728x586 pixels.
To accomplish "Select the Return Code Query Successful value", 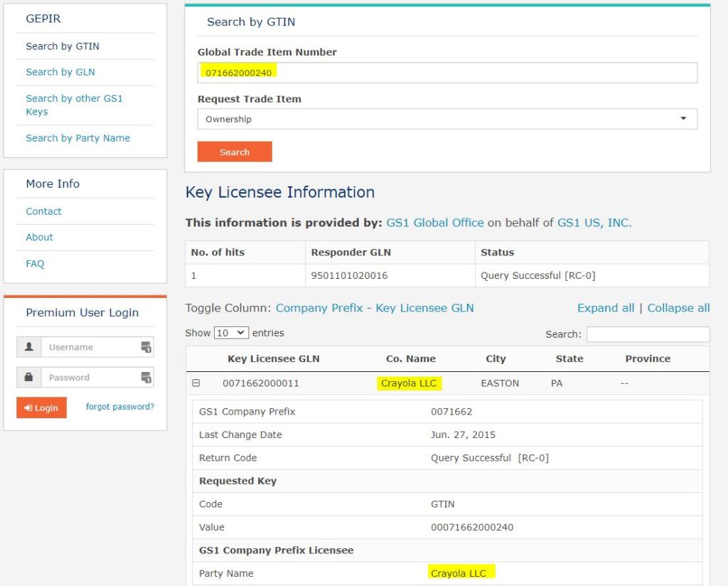I will [490, 458].
